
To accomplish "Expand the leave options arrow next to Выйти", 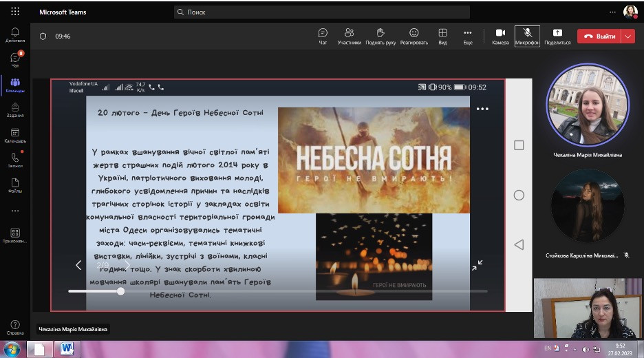I will [627, 36].
